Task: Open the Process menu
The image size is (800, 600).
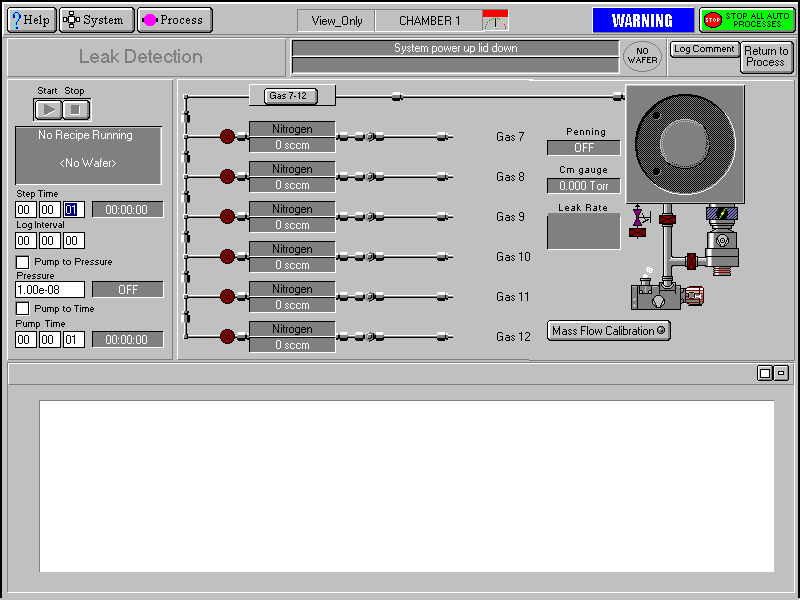Action: [x=174, y=20]
